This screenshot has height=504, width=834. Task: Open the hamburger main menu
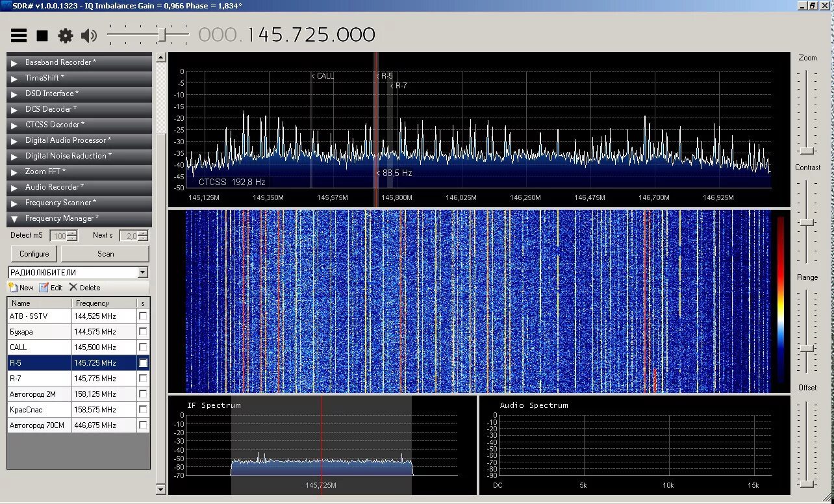tap(19, 36)
